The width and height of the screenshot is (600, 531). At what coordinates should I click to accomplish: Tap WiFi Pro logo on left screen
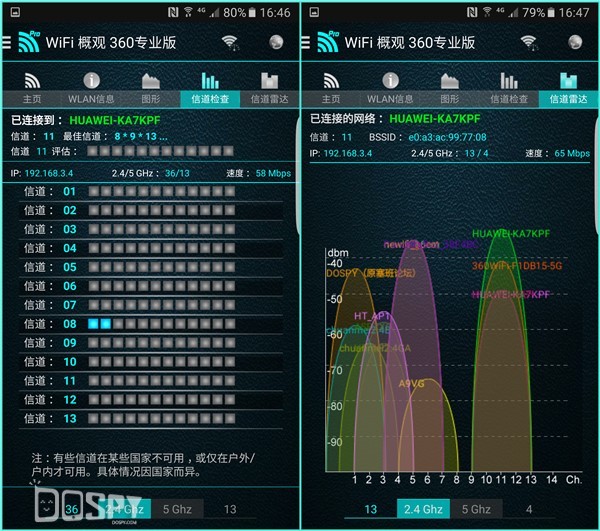tap(29, 41)
